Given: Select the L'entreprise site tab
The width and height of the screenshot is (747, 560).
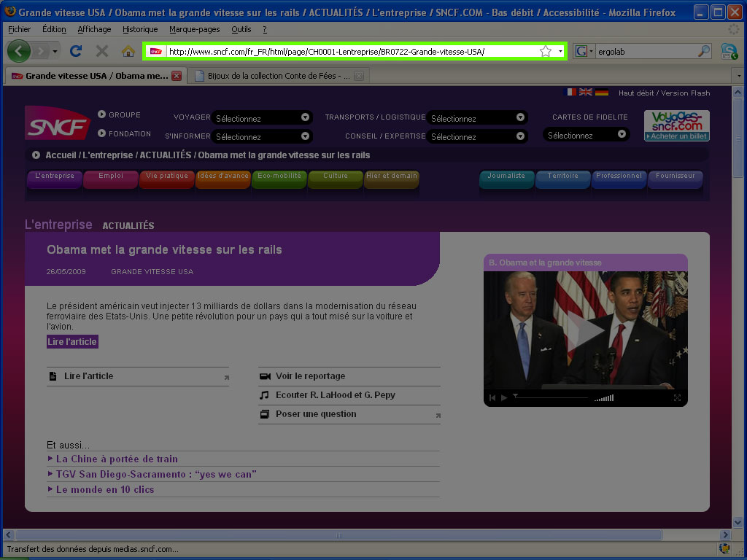Looking at the screenshot, I should [x=54, y=179].
